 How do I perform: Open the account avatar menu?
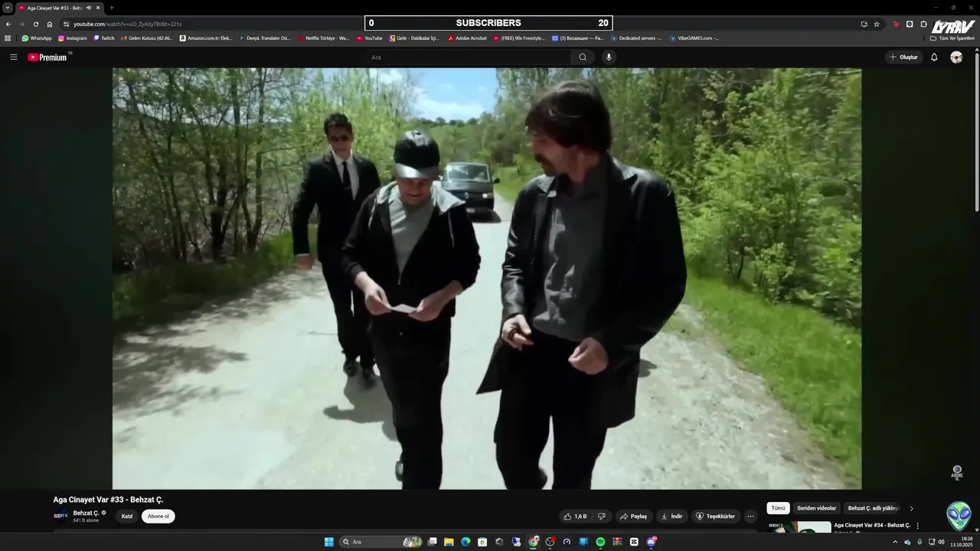[956, 57]
